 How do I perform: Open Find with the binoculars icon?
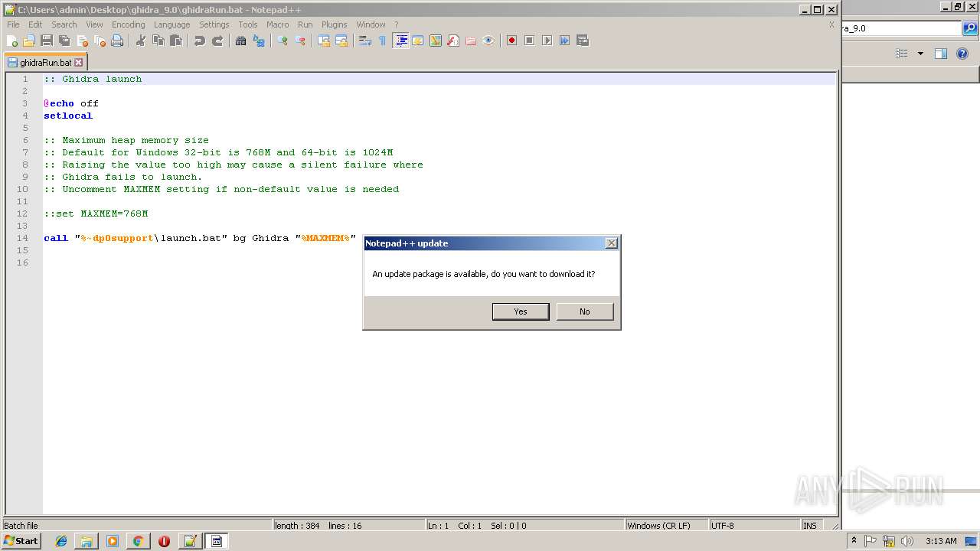[241, 41]
